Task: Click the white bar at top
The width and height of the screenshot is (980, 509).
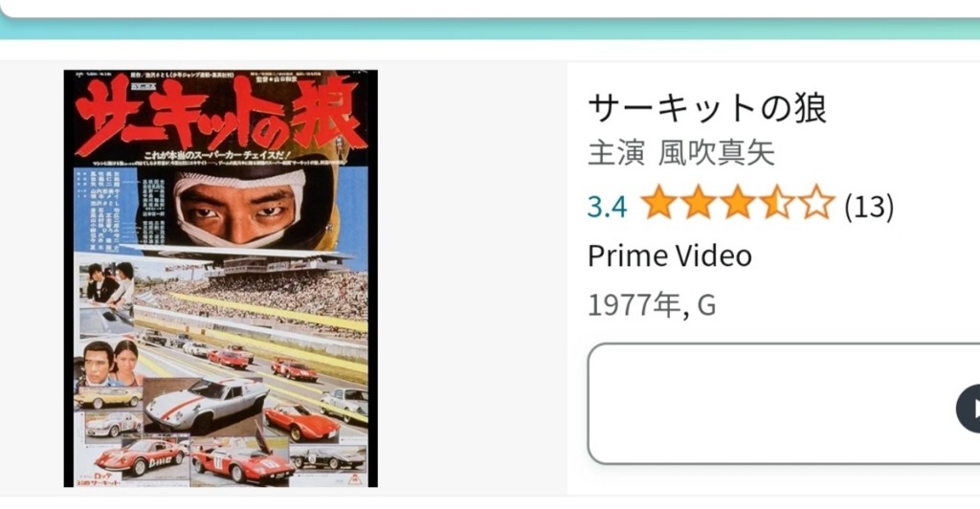Action: [490, 9]
